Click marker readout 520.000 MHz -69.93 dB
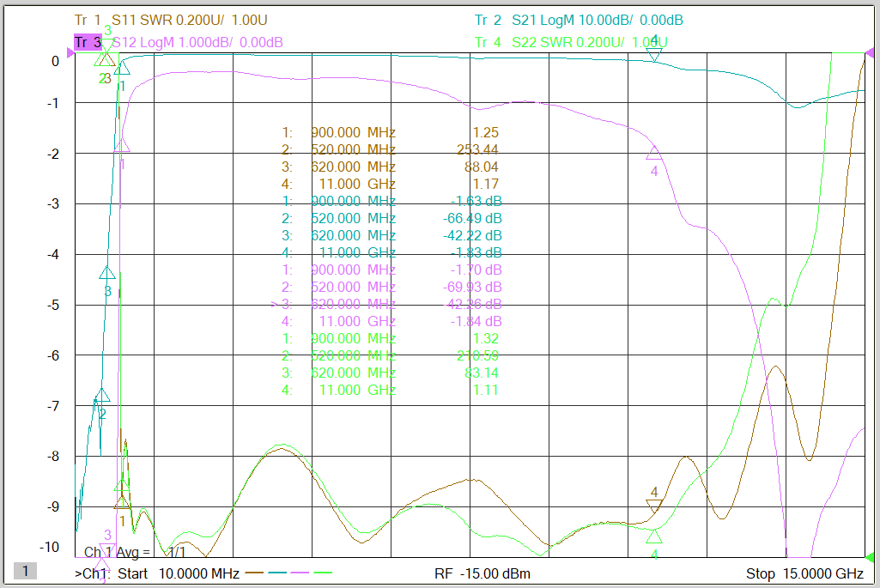 [391, 287]
